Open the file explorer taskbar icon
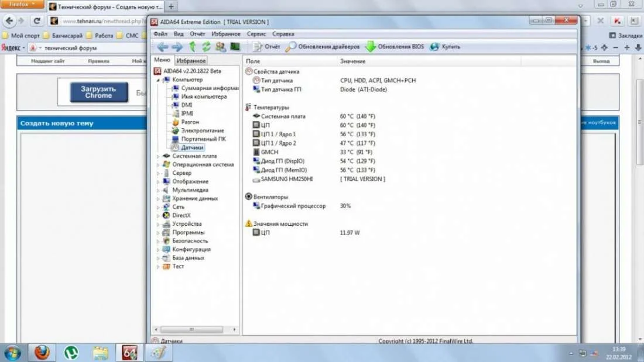 click(x=100, y=353)
